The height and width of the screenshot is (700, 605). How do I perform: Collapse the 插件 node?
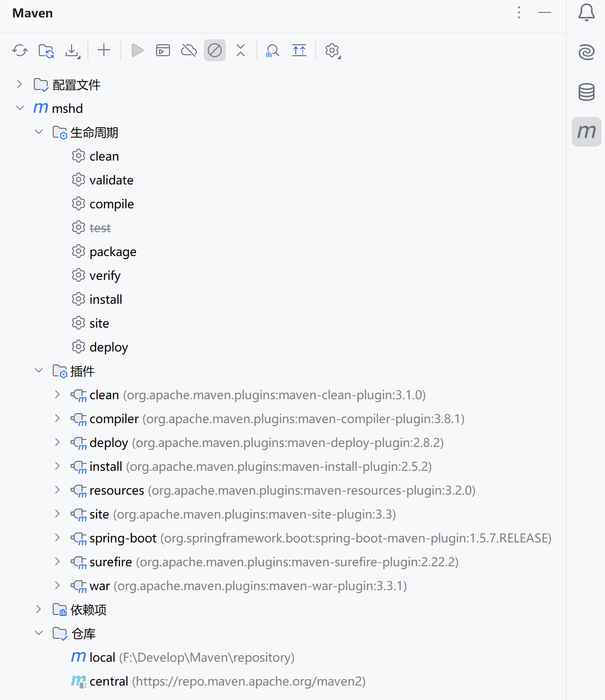click(x=39, y=370)
